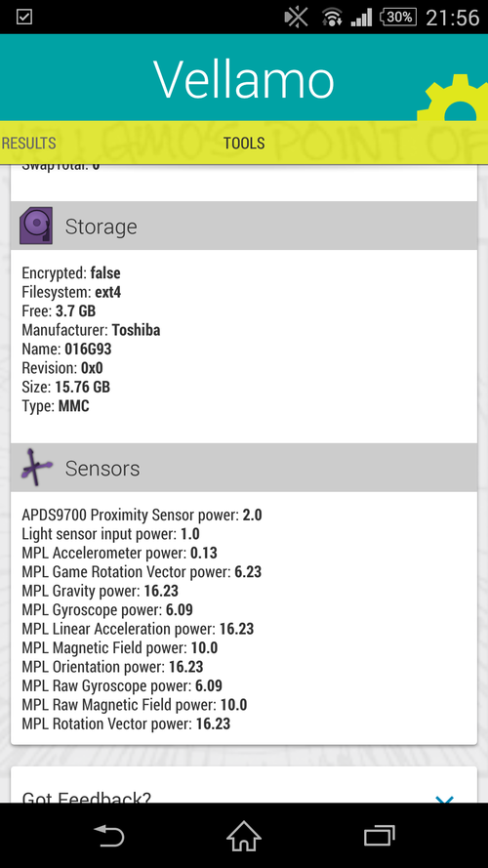Select the TOOLS tab

click(244, 144)
